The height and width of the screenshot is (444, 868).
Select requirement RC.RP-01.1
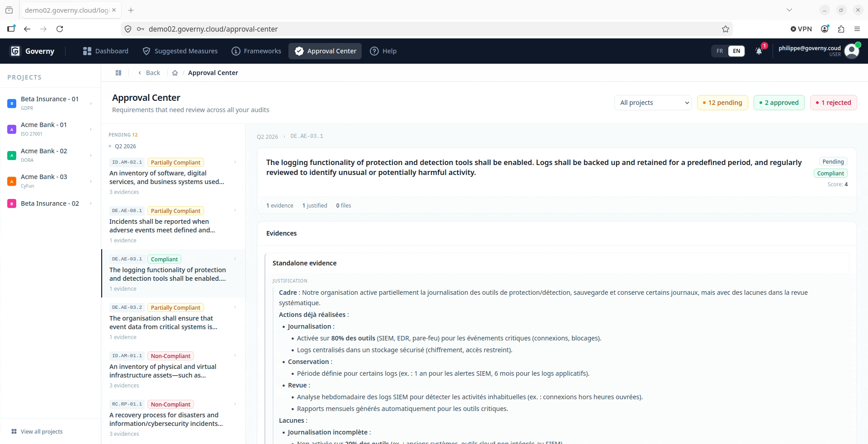pos(174,418)
